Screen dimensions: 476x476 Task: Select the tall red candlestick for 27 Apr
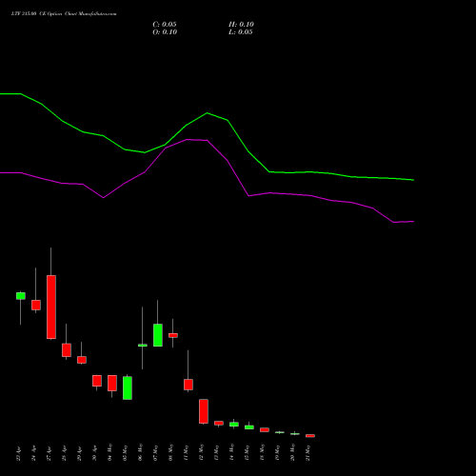51,307
